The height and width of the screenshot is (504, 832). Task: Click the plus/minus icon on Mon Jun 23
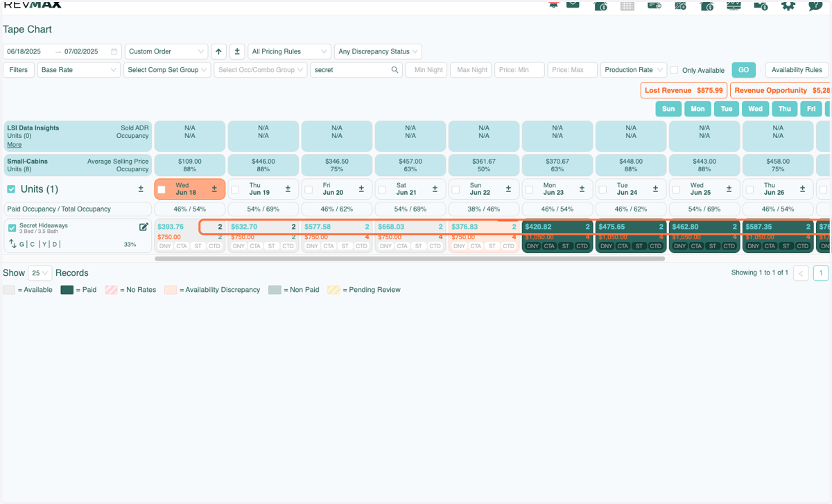(582, 189)
